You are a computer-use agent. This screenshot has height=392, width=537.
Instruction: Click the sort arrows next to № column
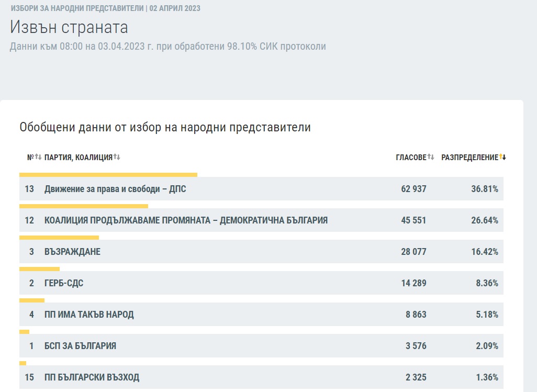[38, 157]
